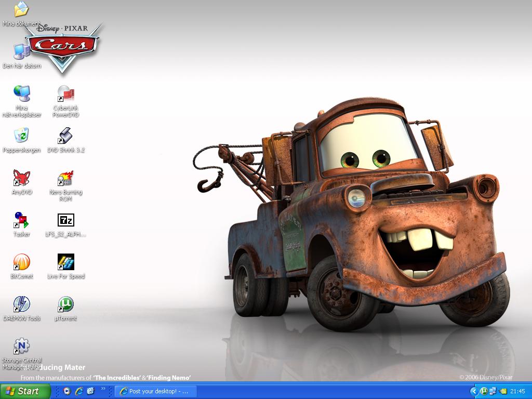Launch Nero Burning ROM shortcut
Viewport: 532px width, 399px height.
[65, 178]
